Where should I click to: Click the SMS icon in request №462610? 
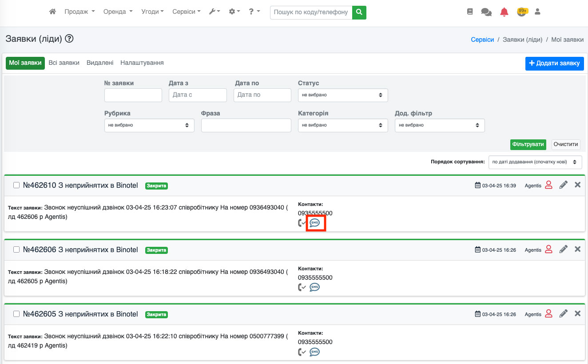(x=314, y=223)
